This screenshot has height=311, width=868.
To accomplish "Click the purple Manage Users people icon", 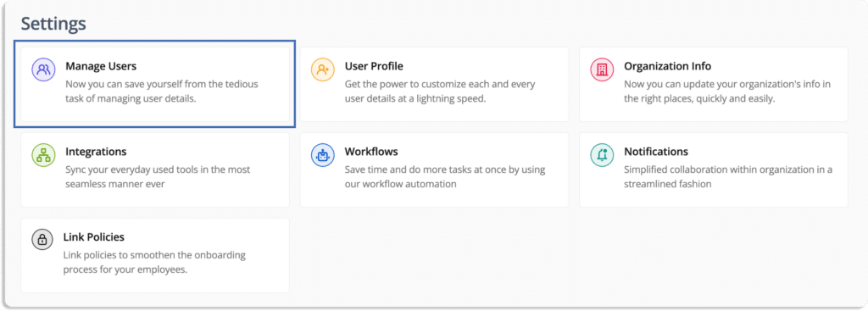I will pyautogui.click(x=44, y=69).
